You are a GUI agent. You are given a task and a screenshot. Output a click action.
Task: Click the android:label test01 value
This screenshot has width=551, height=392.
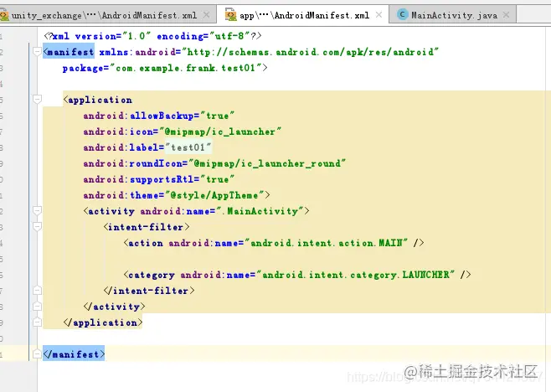(x=188, y=147)
